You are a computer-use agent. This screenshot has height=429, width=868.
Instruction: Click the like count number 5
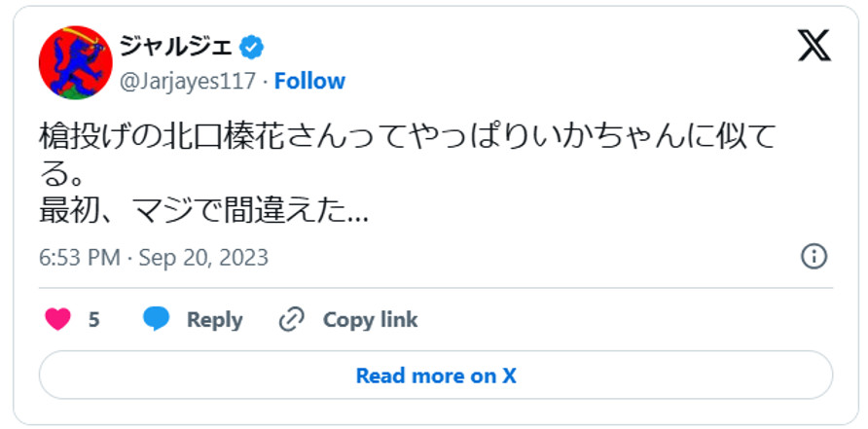coord(94,319)
